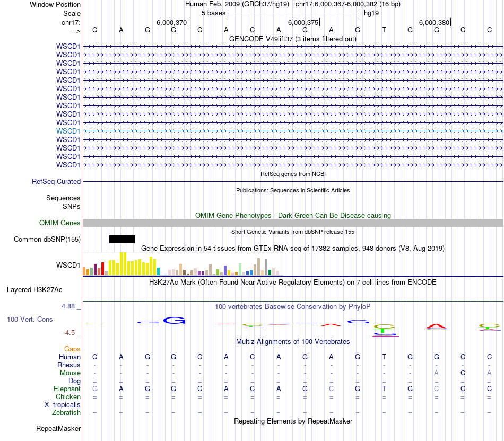Click the 'Human Feb. 2009 (GRCh37/hg19)' position title
The image size is (504, 441).
tap(237, 4)
